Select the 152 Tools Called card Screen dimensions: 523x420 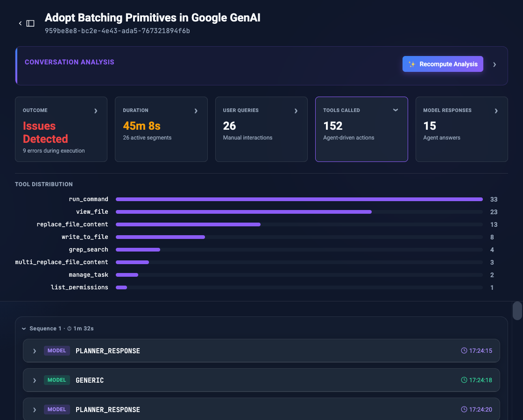[361, 129]
